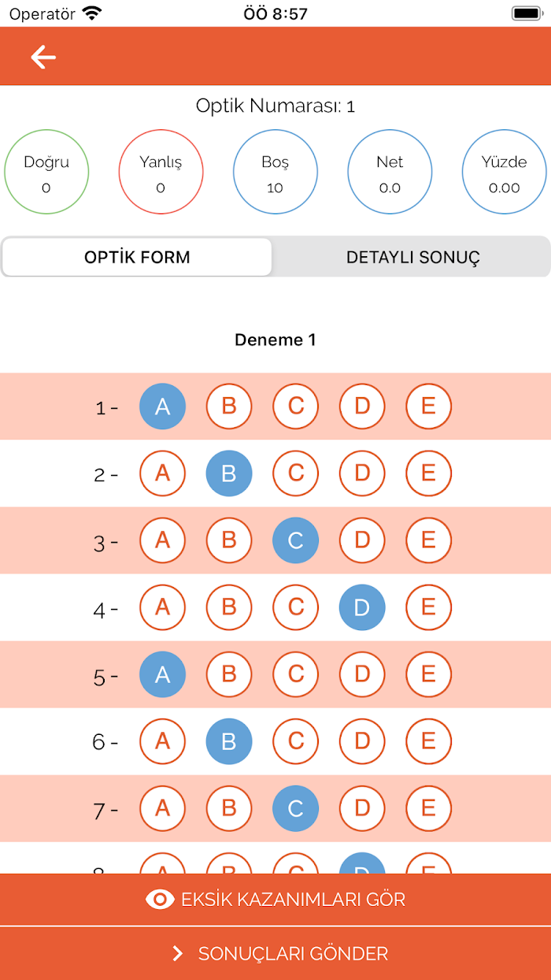This screenshot has width=551, height=980.
Task: Tap the WiFi icon in status bar
Action: pos(92,13)
